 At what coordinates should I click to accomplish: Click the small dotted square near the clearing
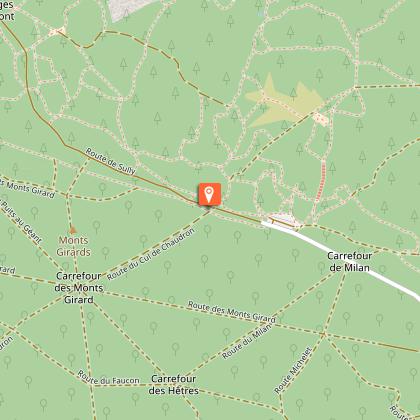tap(321, 119)
